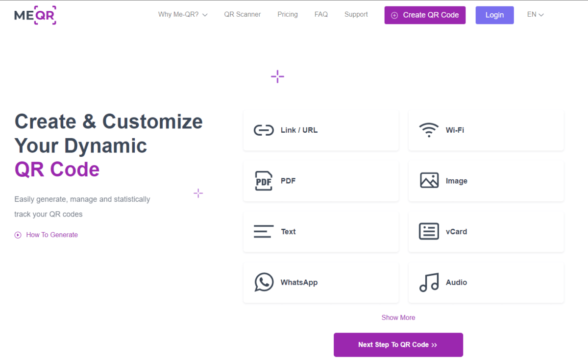The image size is (588, 364).
Task: Click the plus icon on Create QR Code
Action: pyautogui.click(x=394, y=15)
